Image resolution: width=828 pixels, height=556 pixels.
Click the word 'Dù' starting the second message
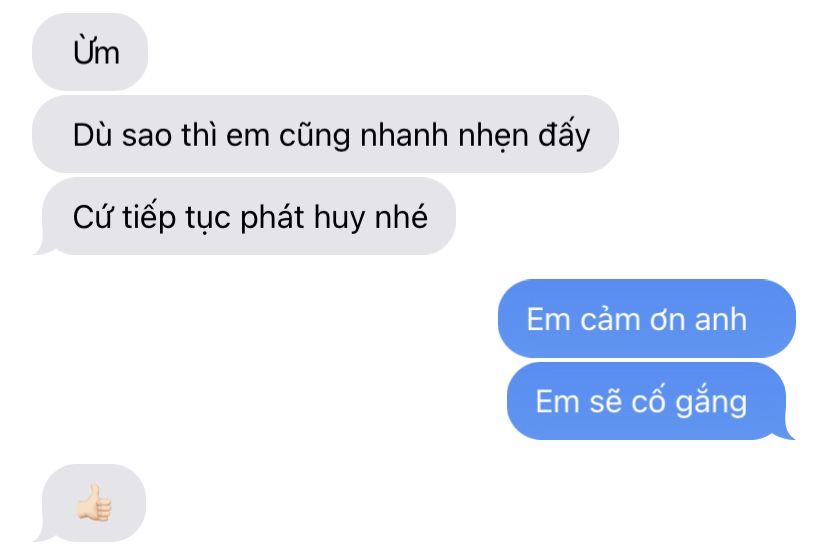coord(92,134)
